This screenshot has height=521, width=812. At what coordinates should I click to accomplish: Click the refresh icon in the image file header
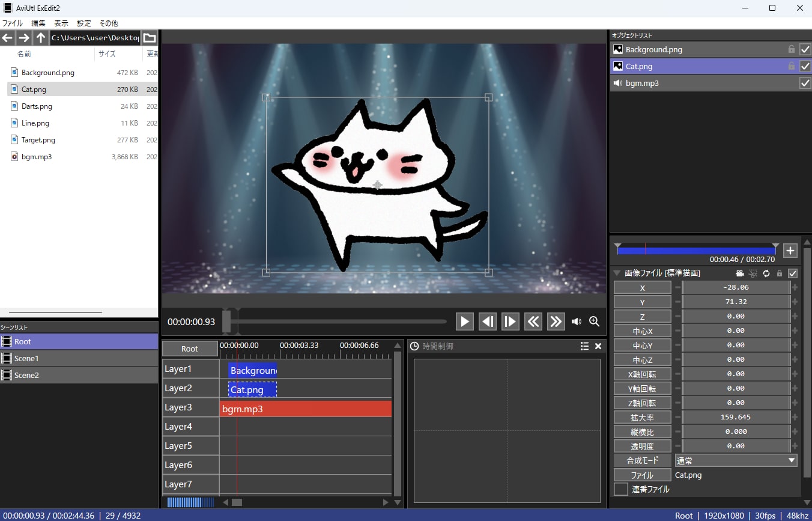click(x=766, y=273)
